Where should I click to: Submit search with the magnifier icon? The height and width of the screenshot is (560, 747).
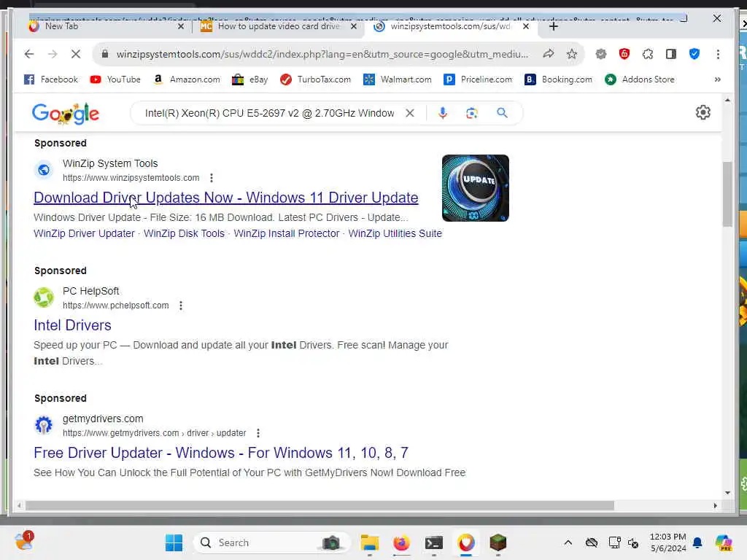502,113
